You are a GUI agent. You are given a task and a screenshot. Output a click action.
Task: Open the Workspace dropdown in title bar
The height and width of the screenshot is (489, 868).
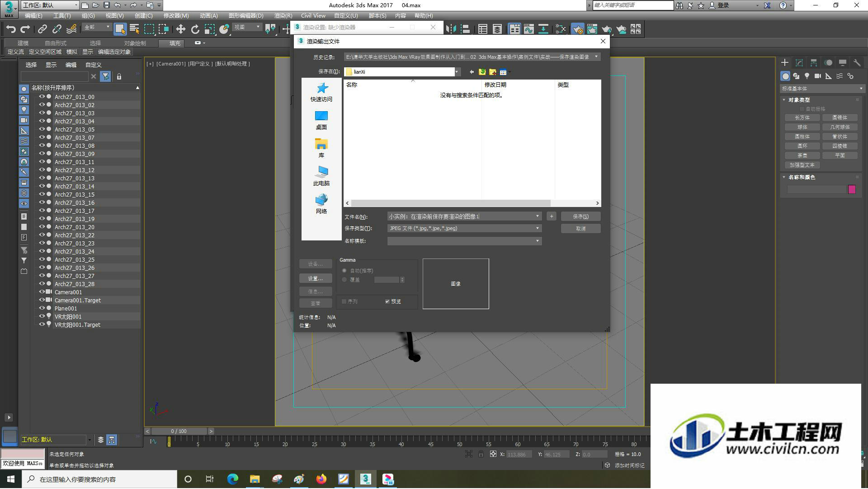50,5
